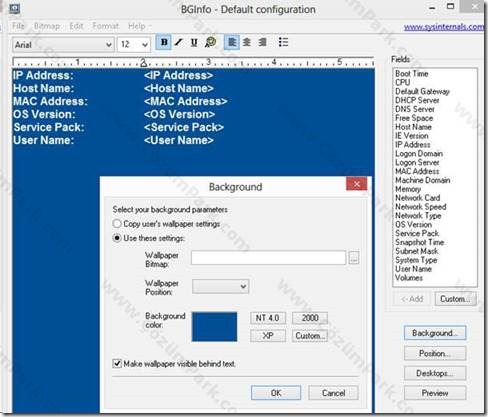Open the File menu

click(18, 26)
